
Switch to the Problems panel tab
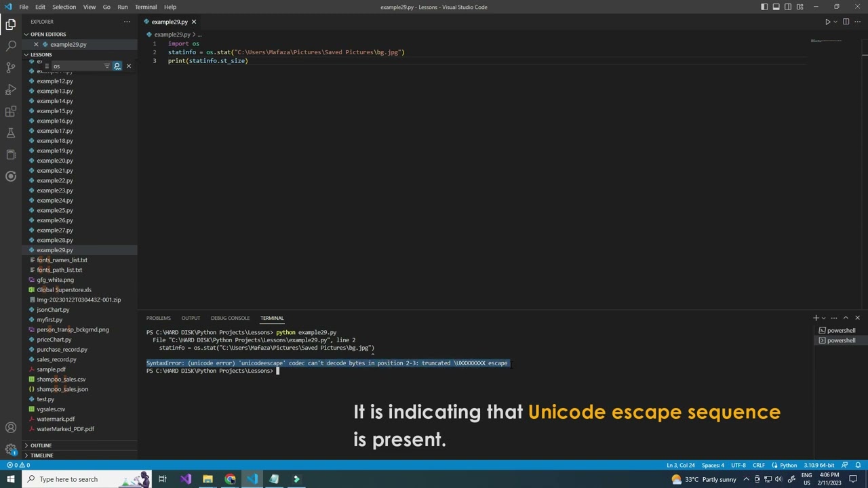[x=159, y=318]
